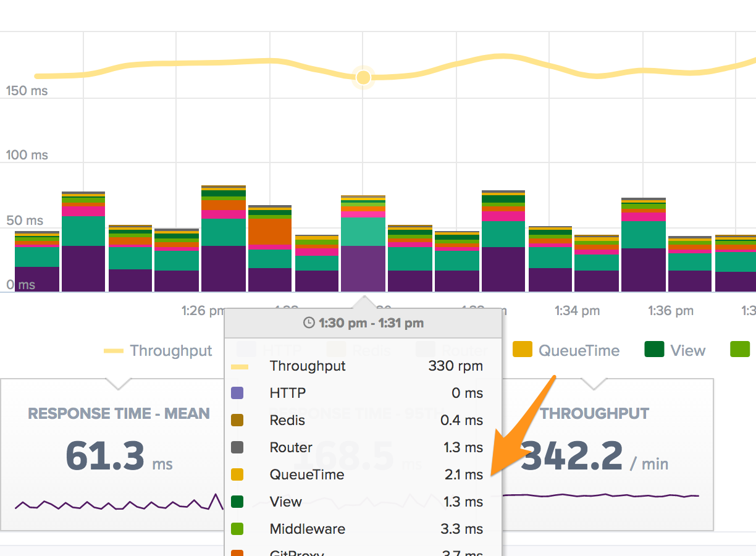Image resolution: width=756 pixels, height=556 pixels.
Task: Toggle the QueueTime legend entry
Action: (x=566, y=350)
